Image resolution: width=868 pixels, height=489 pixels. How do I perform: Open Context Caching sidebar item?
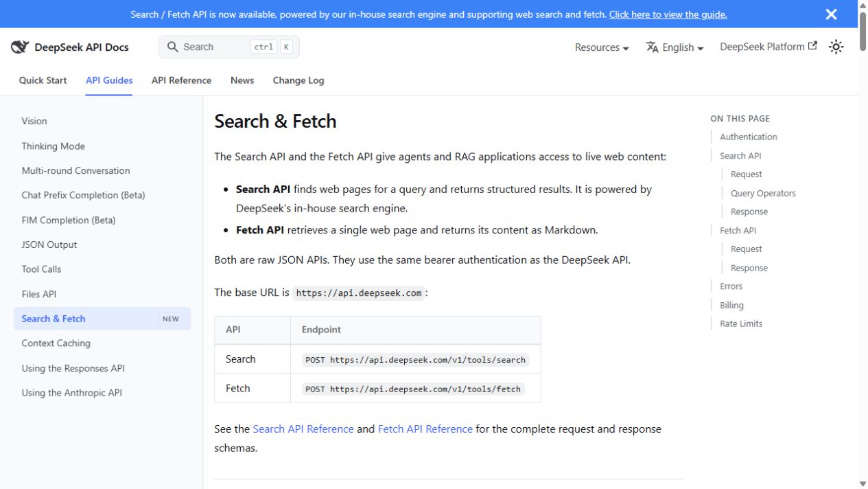(102, 343)
